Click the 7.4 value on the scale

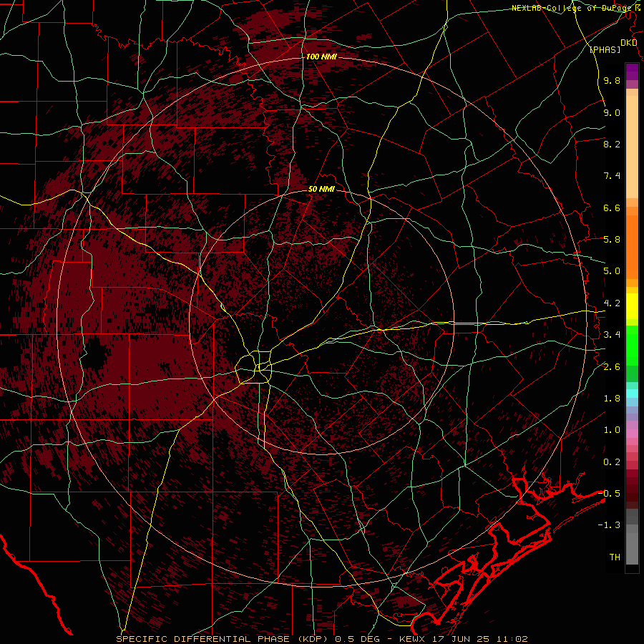(612, 176)
